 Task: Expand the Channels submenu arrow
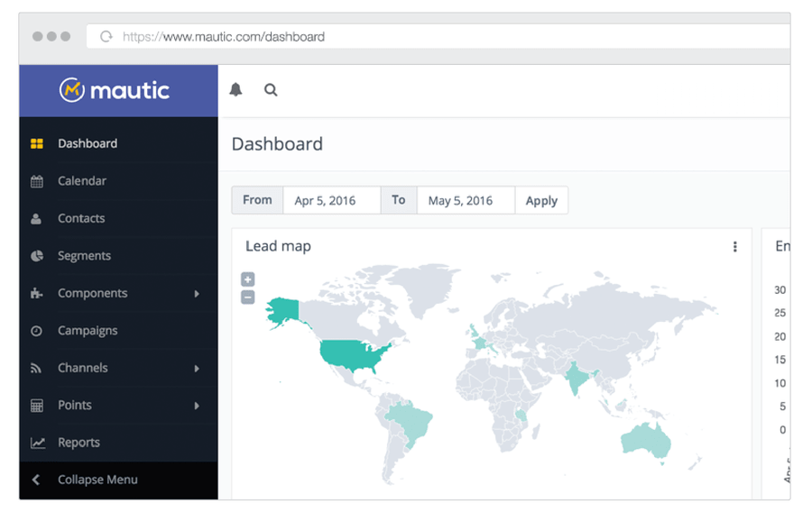[197, 369]
